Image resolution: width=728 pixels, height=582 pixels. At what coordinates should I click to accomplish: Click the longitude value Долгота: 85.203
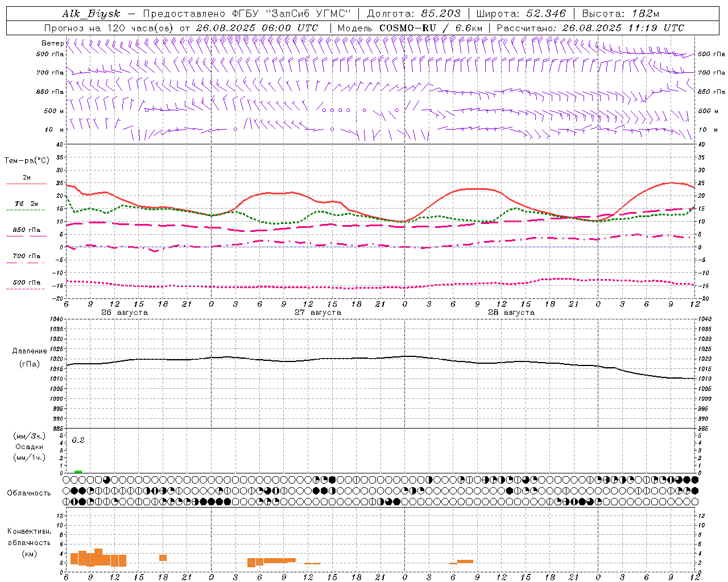tap(414, 14)
